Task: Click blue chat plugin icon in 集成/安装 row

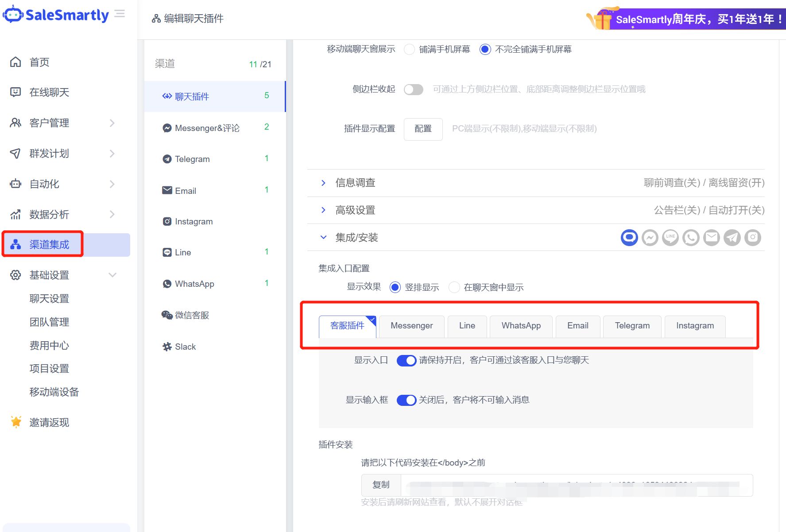Action: click(x=629, y=238)
